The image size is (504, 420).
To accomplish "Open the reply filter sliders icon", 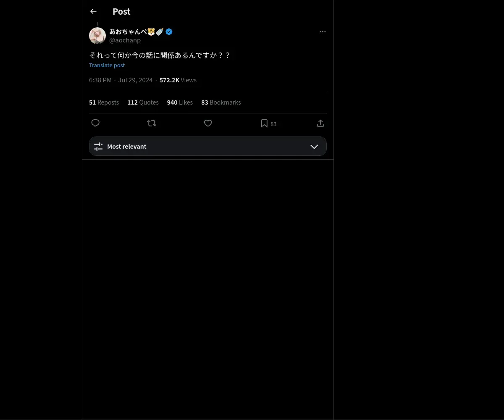I will (98, 147).
